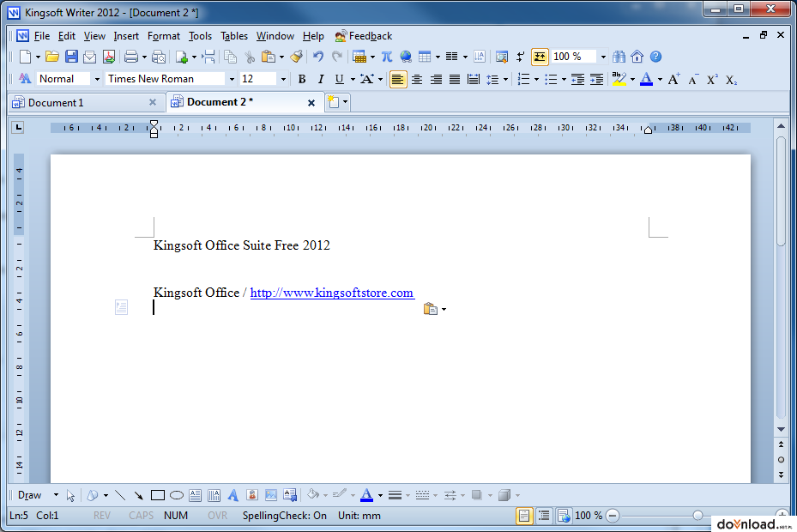Insert an equation with the Pi icon
The image size is (797, 532).
point(387,57)
